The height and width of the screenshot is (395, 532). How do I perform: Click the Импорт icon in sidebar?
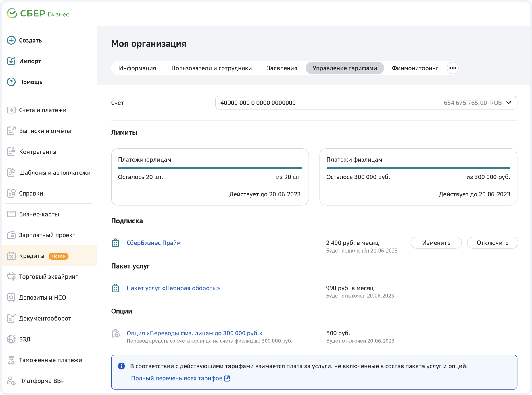(x=11, y=61)
